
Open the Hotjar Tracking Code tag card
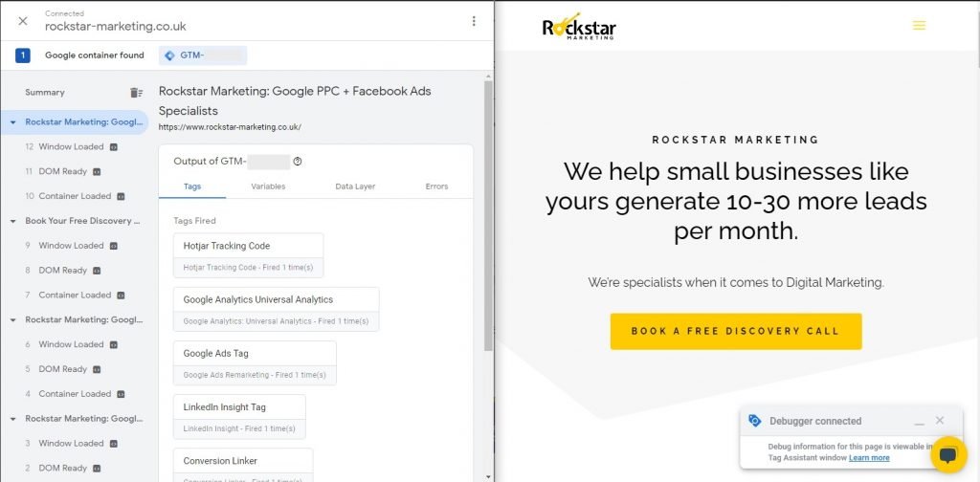(x=249, y=255)
